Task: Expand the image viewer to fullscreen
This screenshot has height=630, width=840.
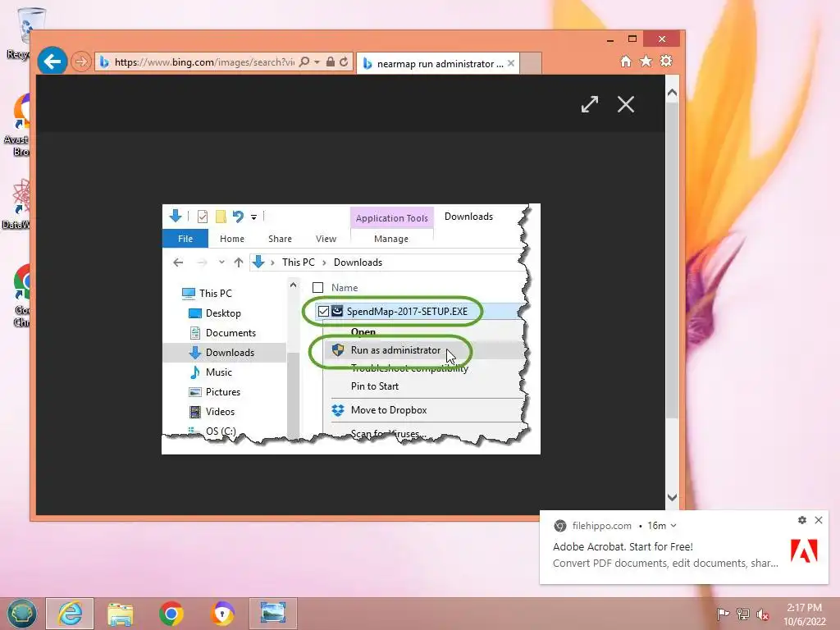Action: 590,104
